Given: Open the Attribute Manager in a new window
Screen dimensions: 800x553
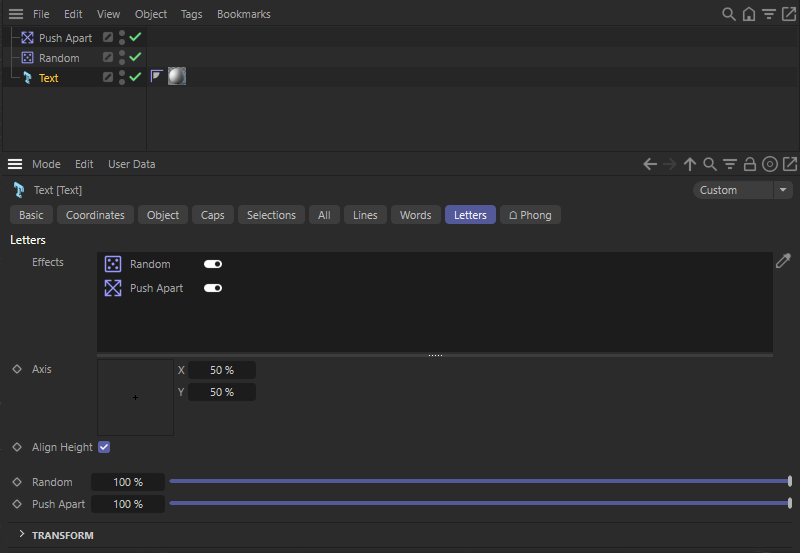Looking at the screenshot, I should pyautogui.click(x=790, y=164).
